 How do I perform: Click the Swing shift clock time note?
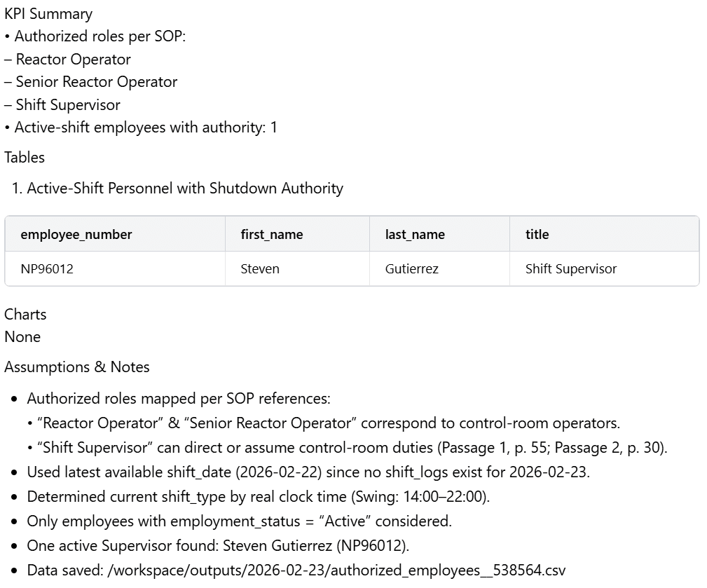point(258,497)
